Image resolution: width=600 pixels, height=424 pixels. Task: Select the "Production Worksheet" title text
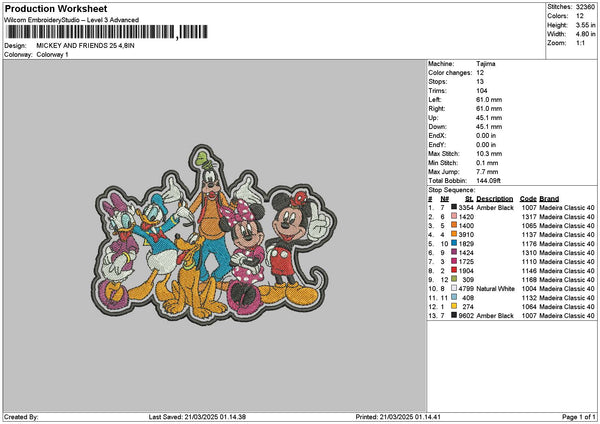tap(56, 8)
